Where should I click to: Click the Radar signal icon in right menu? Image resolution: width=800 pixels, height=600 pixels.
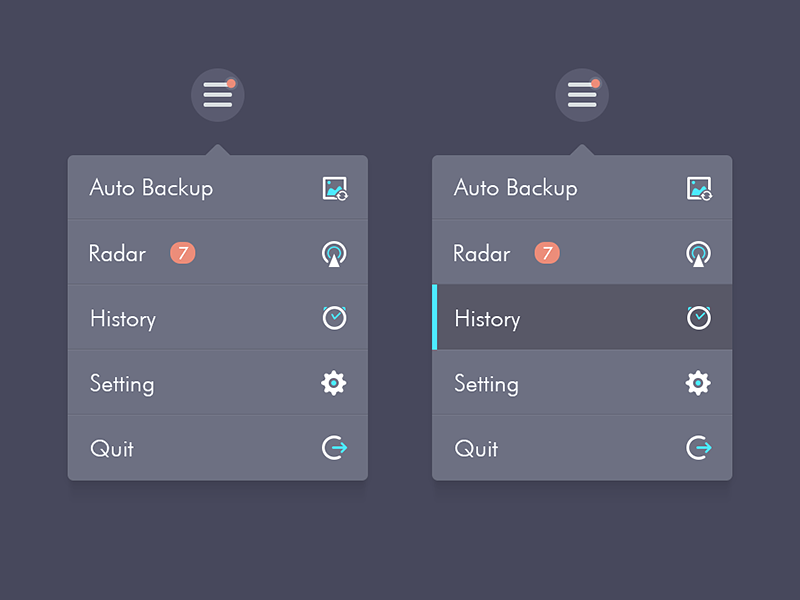point(699,254)
